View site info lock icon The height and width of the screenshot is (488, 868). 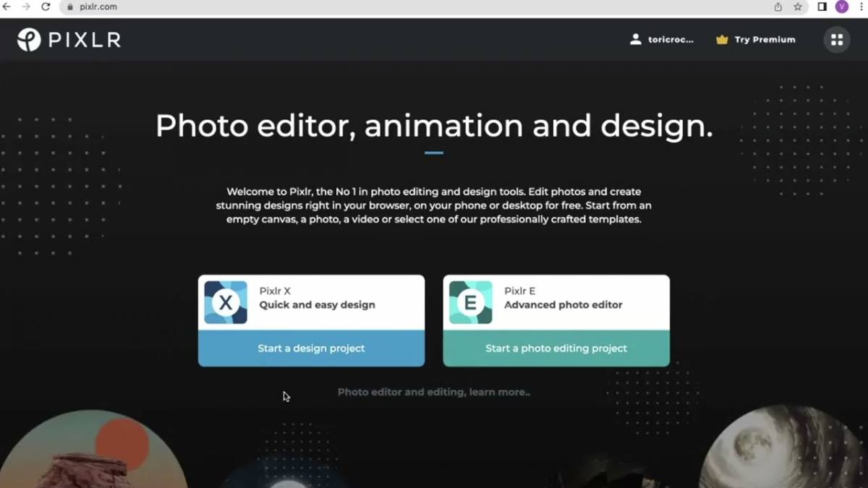coord(70,7)
